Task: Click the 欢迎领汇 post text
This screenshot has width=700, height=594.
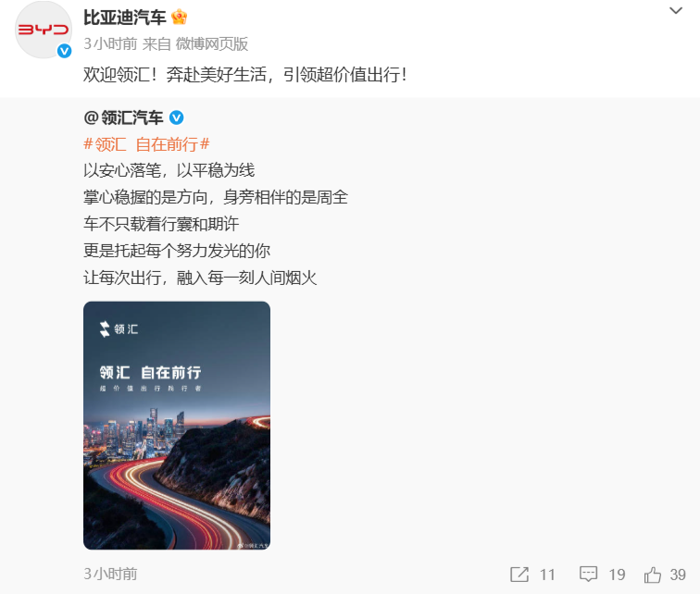Action: coord(245,74)
